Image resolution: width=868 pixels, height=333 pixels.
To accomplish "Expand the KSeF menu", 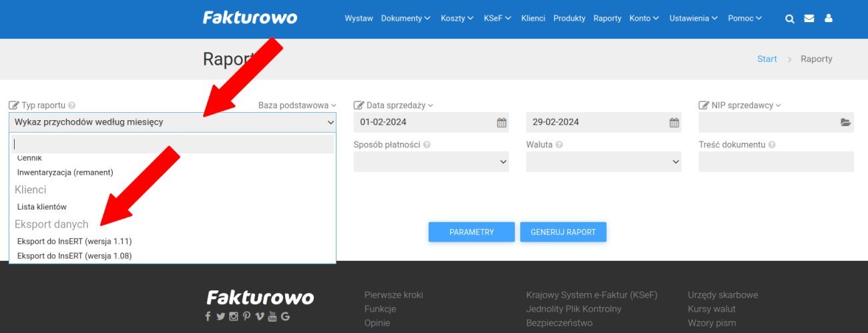I will pyautogui.click(x=498, y=19).
